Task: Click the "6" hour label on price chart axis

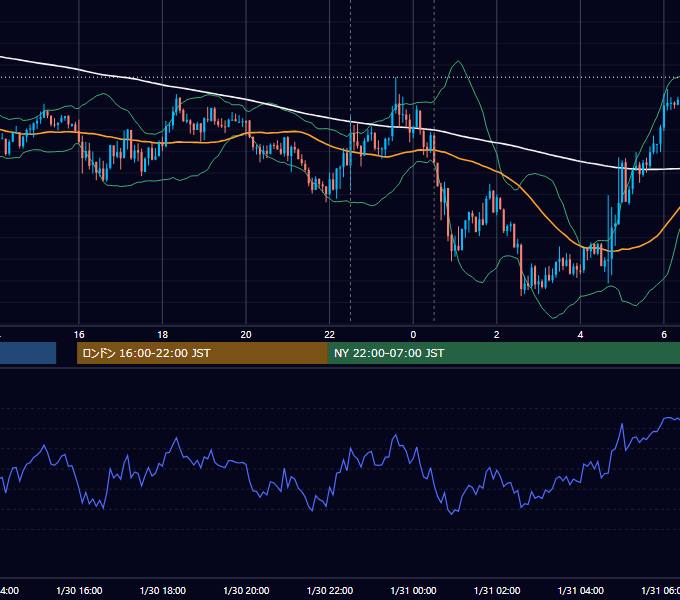Action: (x=664, y=335)
